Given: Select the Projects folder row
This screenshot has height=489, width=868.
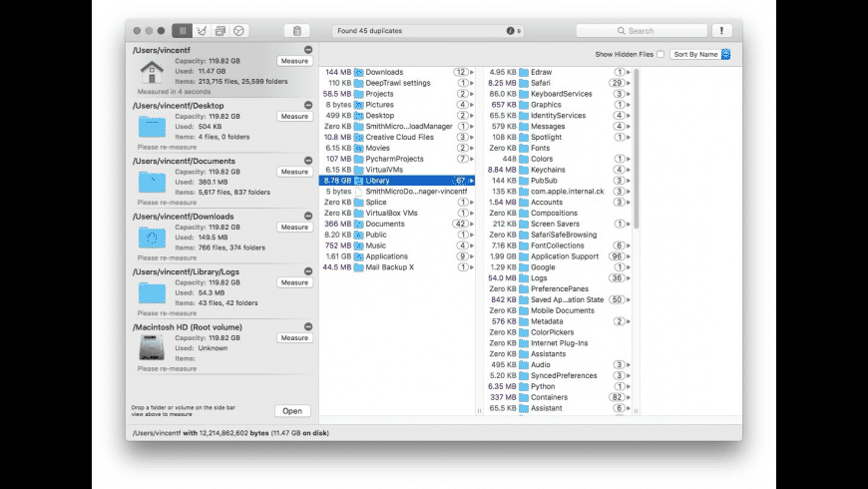Looking at the screenshot, I should pos(397,94).
